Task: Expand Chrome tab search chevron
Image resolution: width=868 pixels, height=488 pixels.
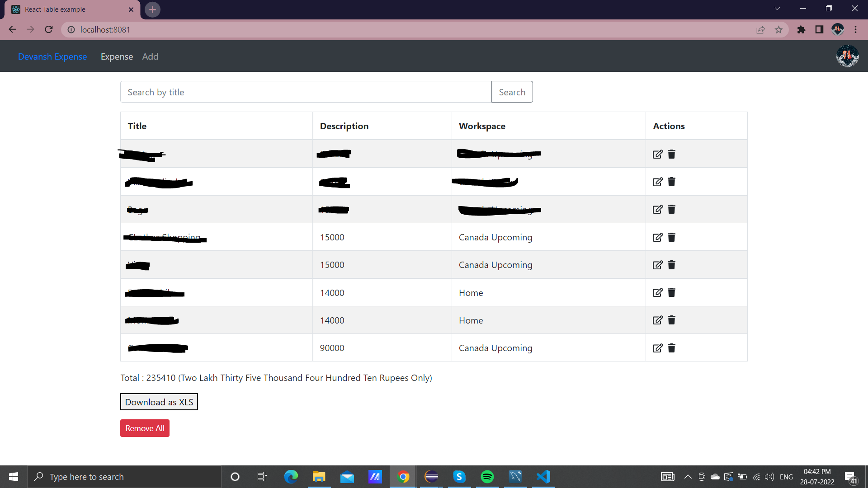Action: [x=777, y=9]
